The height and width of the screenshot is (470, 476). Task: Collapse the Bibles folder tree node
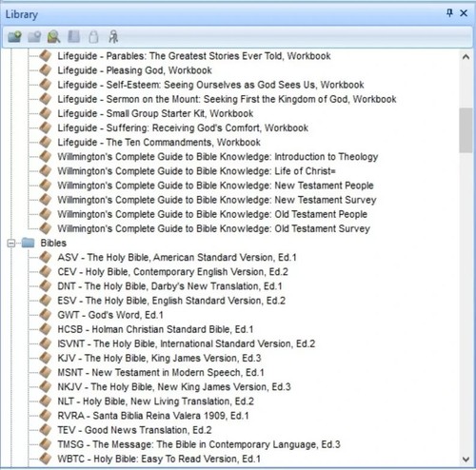pos(11,244)
